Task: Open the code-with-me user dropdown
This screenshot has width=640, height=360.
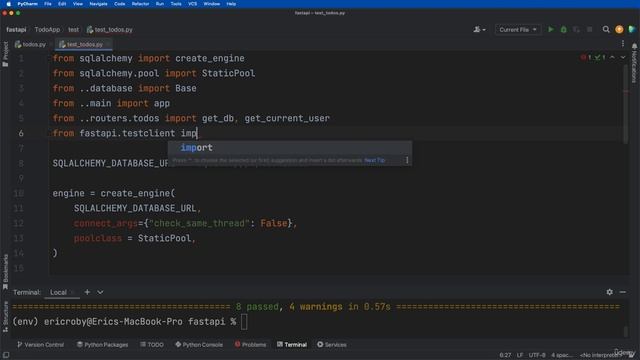Action: tap(479, 29)
